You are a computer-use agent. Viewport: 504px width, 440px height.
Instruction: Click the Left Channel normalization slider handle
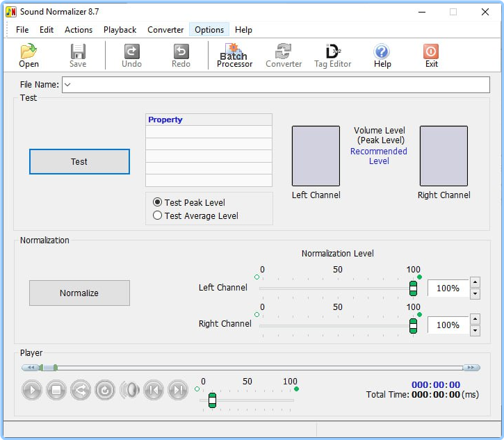tap(414, 288)
